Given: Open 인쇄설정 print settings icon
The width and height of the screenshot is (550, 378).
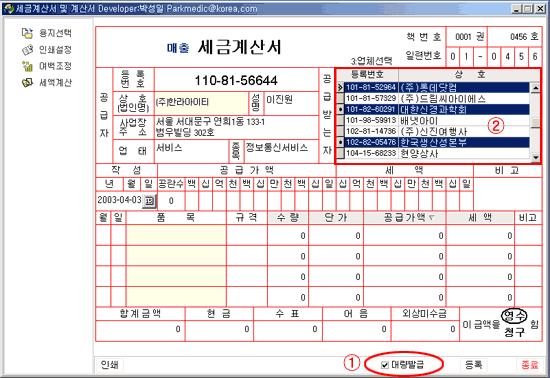Looking at the screenshot, I should click(27, 50).
